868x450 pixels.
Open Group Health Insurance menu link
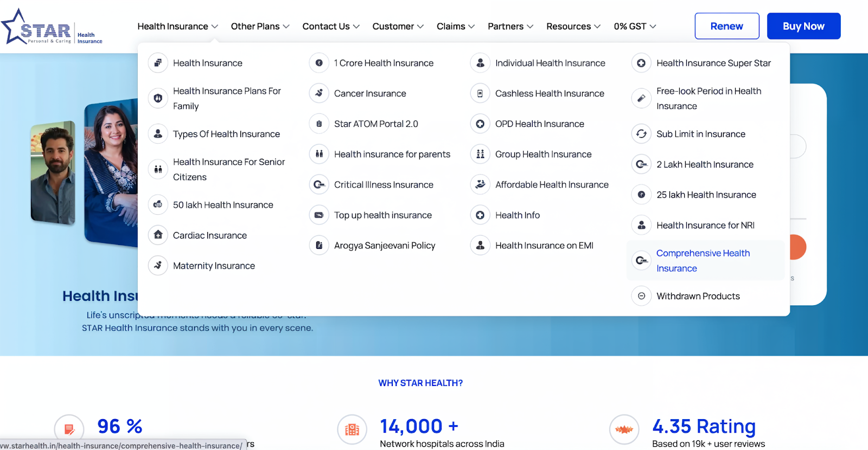[543, 154]
